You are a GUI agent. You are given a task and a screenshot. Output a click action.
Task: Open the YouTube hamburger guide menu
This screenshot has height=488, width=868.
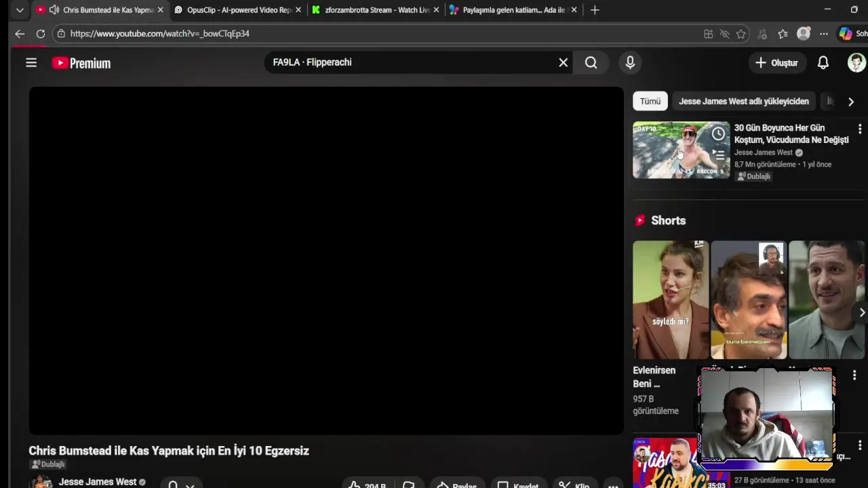coord(31,63)
